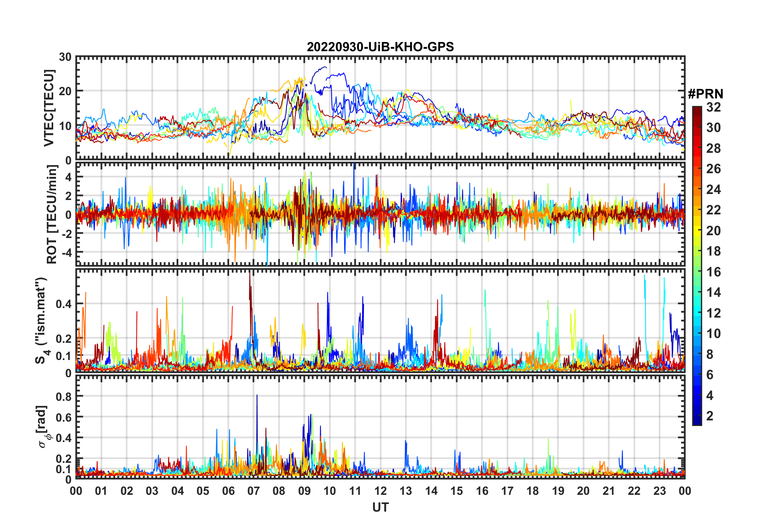Click the 07 hour label on the UT axis
The width and height of the screenshot is (761, 532).
click(x=254, y=491)
